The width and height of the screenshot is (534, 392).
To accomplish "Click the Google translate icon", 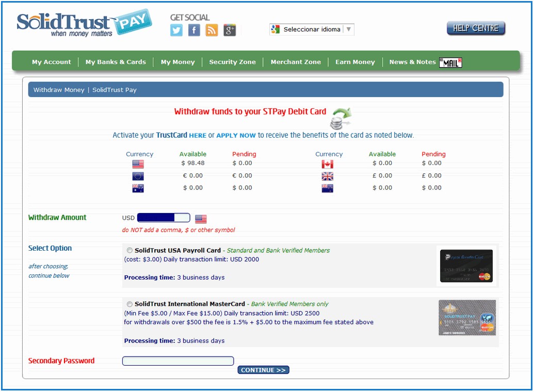I will coord(275,29).
